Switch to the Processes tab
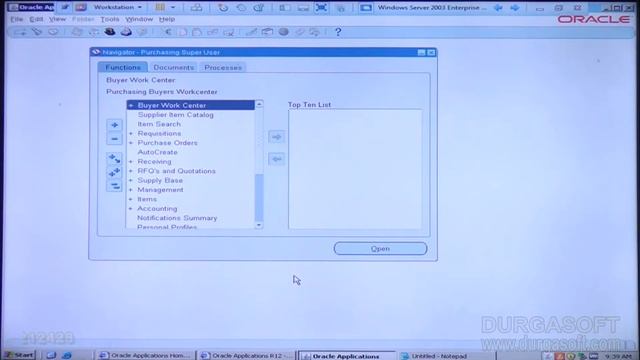This screenshot has width=640, height=360. pos(223,67)
